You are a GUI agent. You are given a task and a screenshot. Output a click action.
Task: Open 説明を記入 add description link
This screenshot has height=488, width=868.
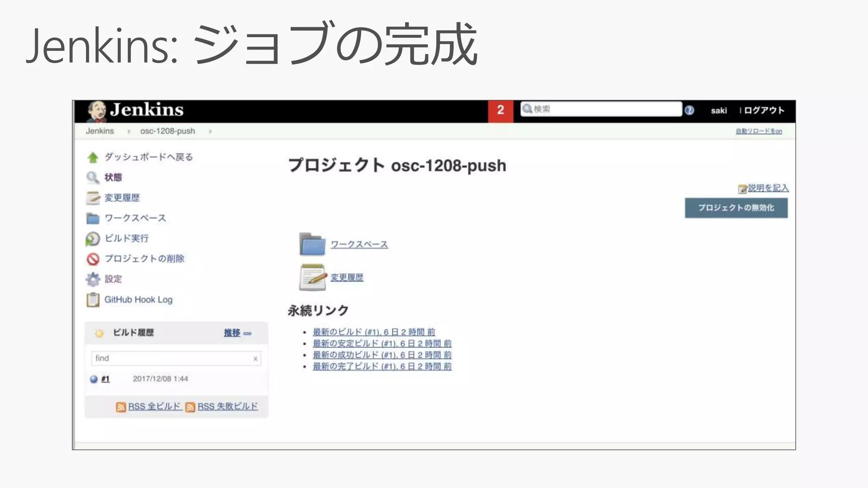768,188
